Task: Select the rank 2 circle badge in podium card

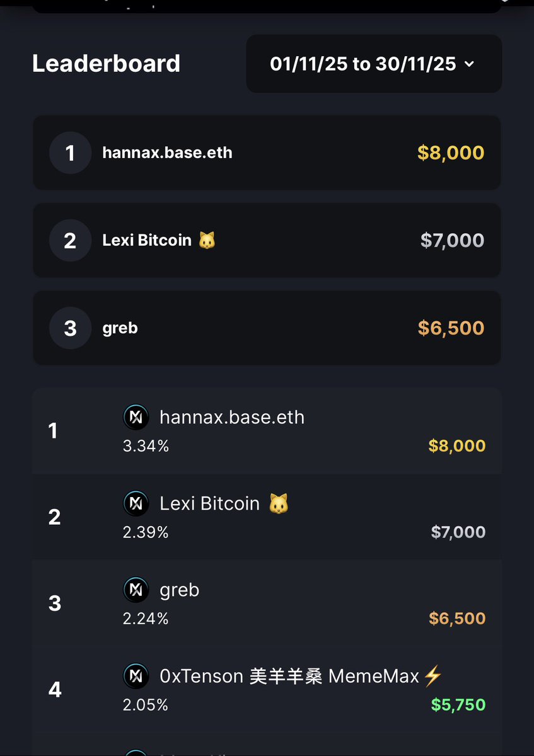Action: click(70, 240)
